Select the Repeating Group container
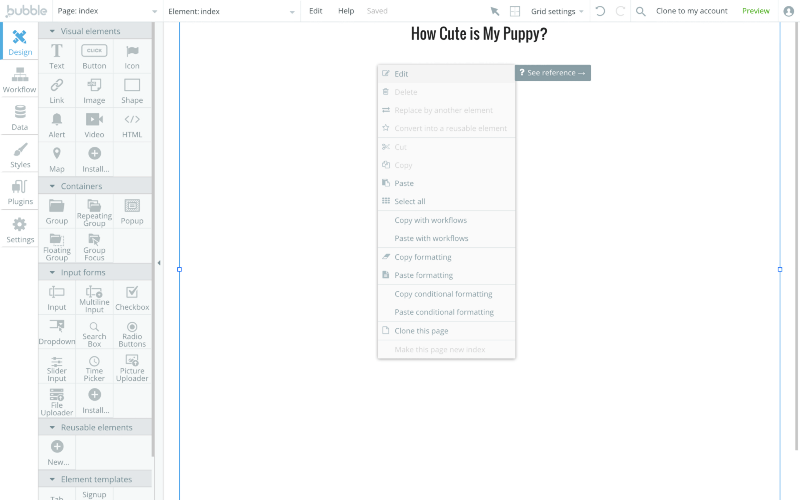The width and height of the screenshot is (800, 500). (x=94, y=212)
